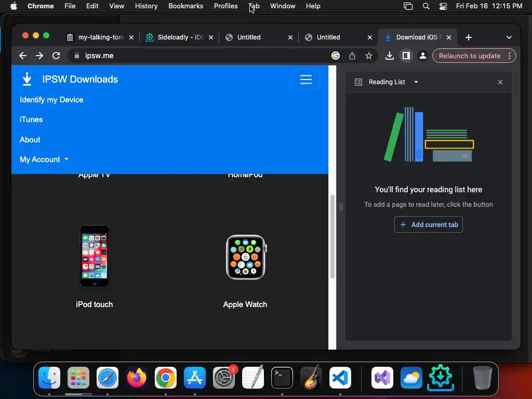This screenshot has height=399, width=532.
Task: Open Visual Studio Code from the Dock
Action: (x=340, y=378)
